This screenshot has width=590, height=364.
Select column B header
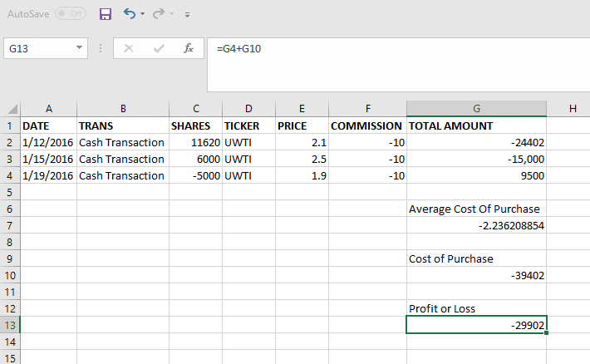(123, 109)
